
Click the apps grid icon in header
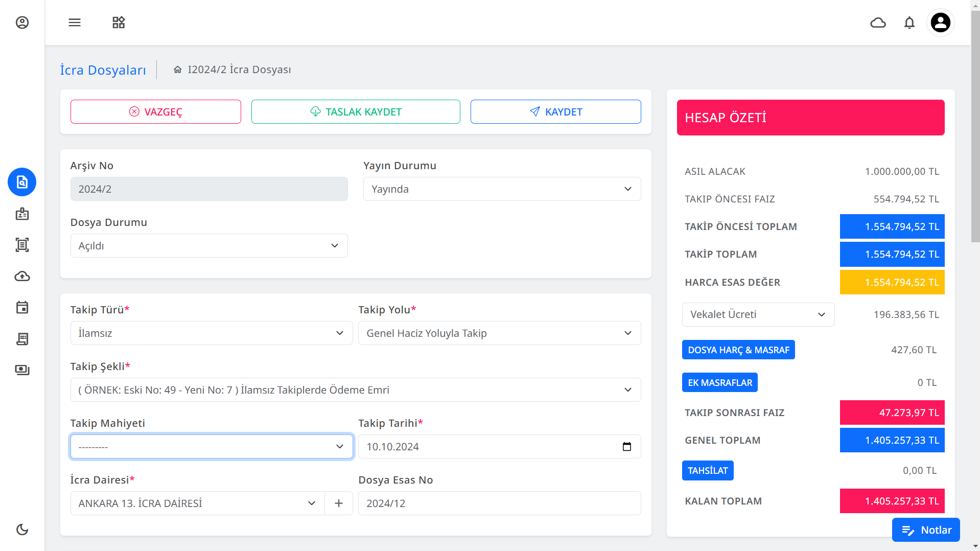[119, 22]
